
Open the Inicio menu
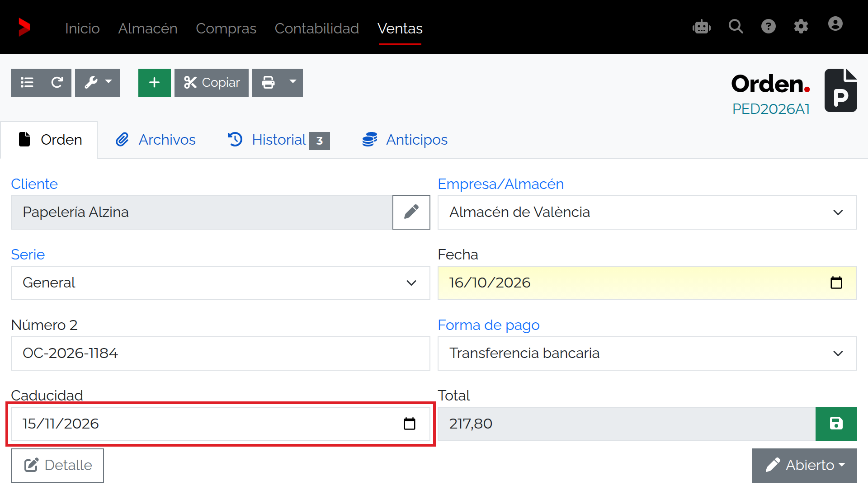[x=82, y=28]
